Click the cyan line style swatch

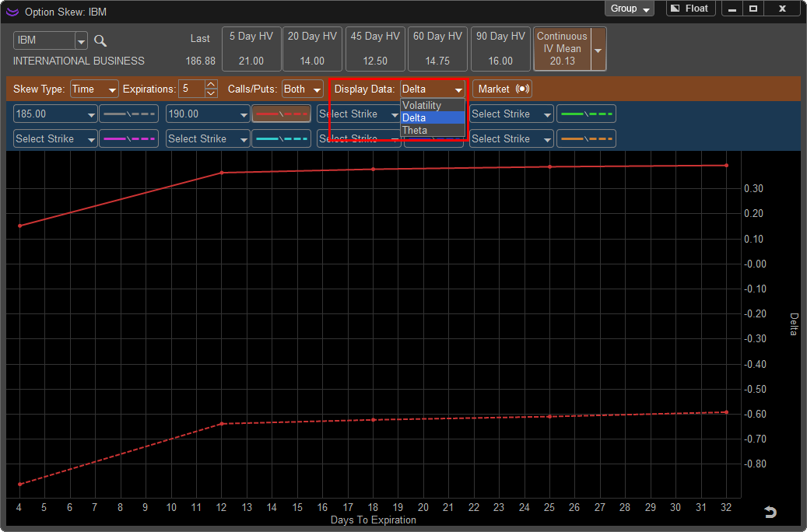(x=281, y=138)
